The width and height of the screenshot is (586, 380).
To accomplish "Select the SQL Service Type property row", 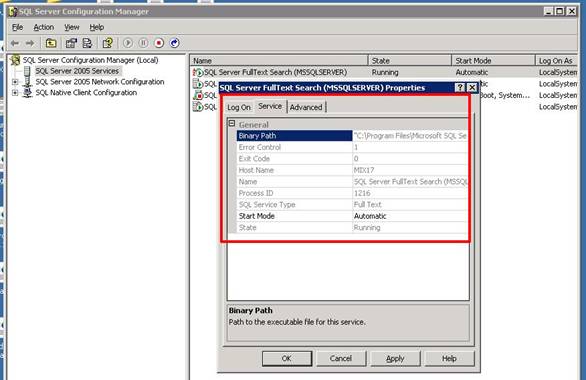I will [x=352, y=205].
